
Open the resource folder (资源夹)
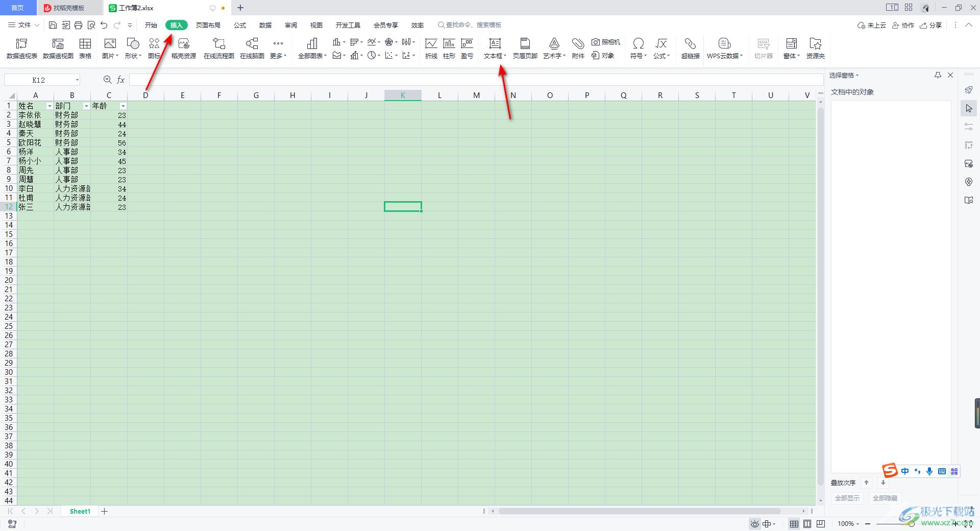[816, 49]
